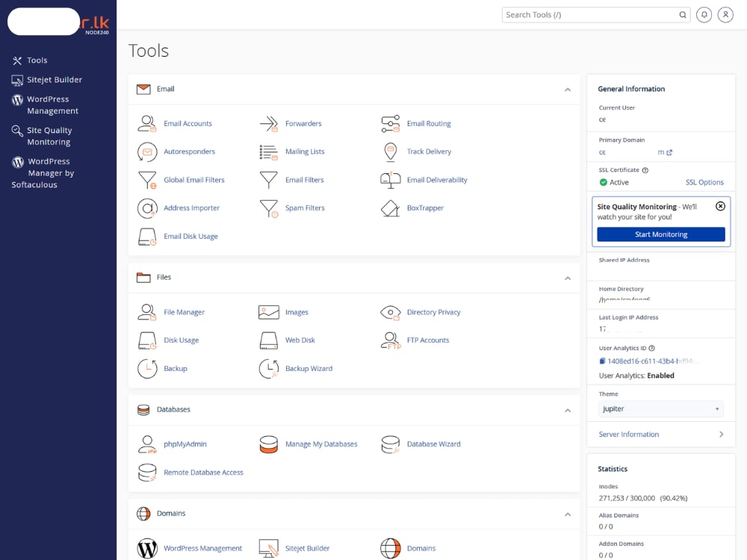747x560 pixels.
Task: Expand Server Information
Action: coord(661,435)
